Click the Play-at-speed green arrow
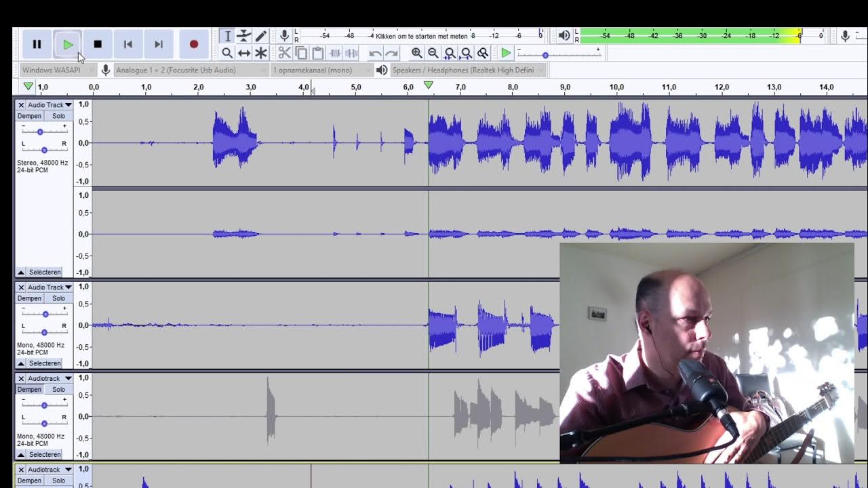 (506, 53)
